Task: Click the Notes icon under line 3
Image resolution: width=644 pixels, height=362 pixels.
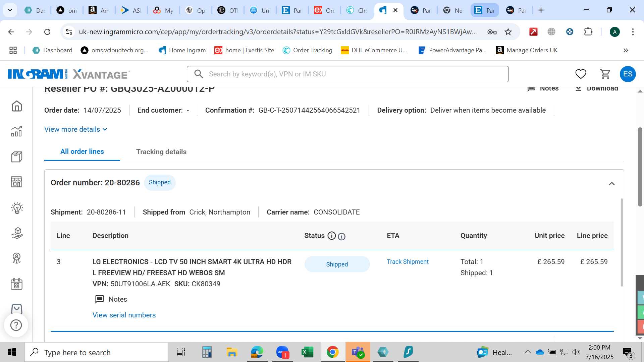Action: (x=100, y=299)
